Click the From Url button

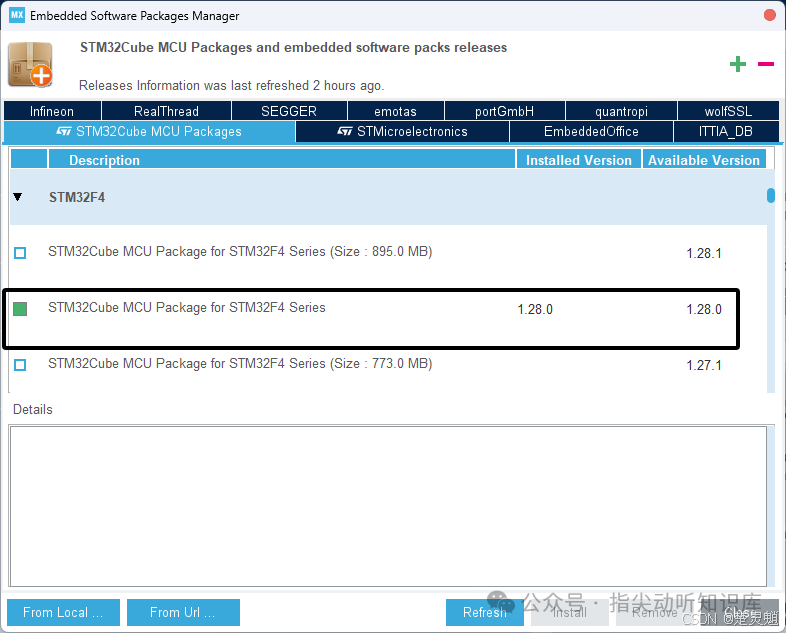click(x=183, y=612)
